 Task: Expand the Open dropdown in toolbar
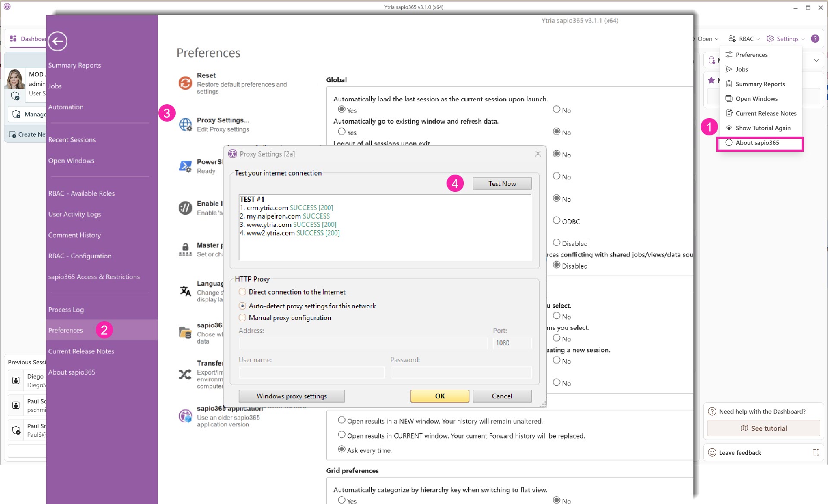(x=708, y=39)
